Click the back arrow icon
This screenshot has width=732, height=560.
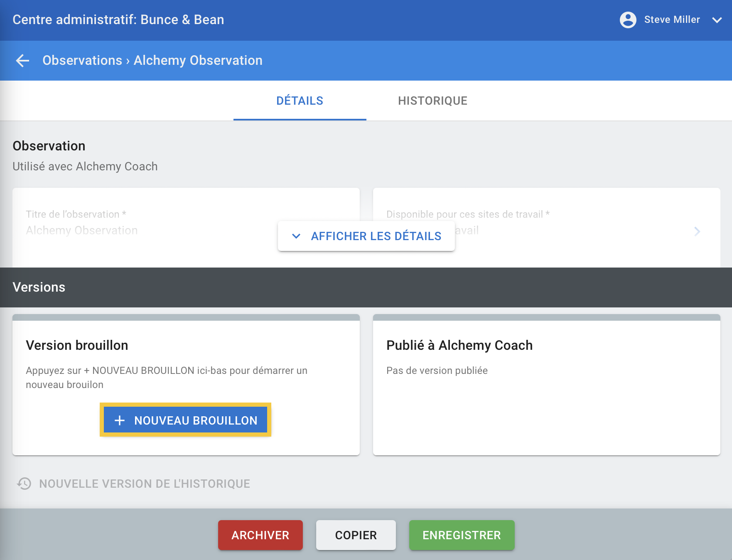point(23,61)
